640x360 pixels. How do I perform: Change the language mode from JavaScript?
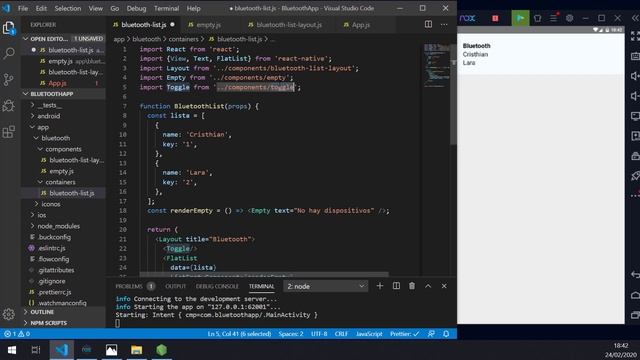369,334
